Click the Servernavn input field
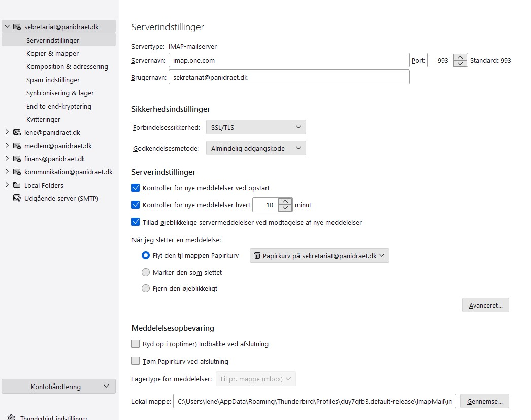The height and width of the screenshot is (420, 531). click(x=288, y=60)
